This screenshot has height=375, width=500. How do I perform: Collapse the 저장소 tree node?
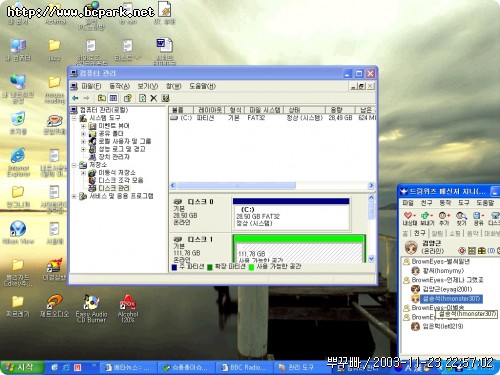pos(74,165)
